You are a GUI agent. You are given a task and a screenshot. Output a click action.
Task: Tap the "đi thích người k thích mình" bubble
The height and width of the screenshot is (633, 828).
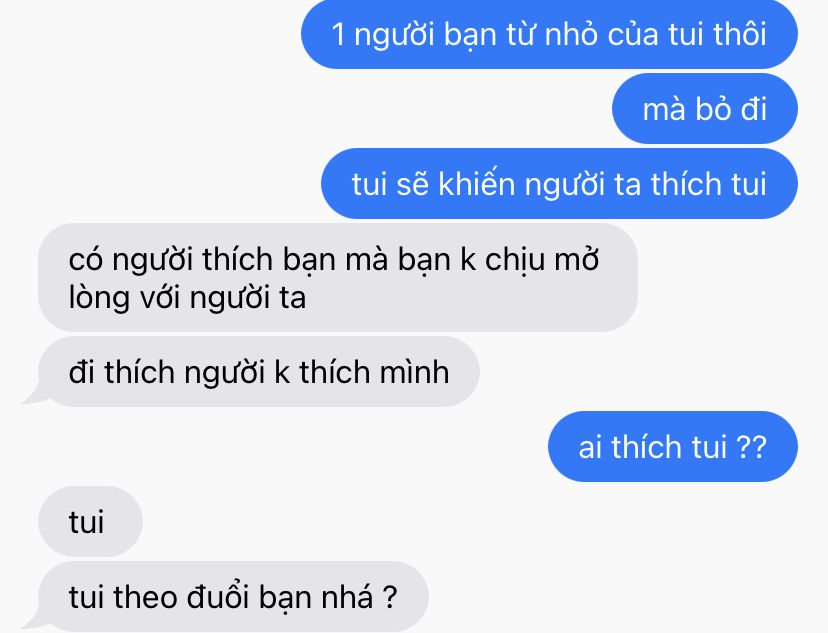pos(259,372)
